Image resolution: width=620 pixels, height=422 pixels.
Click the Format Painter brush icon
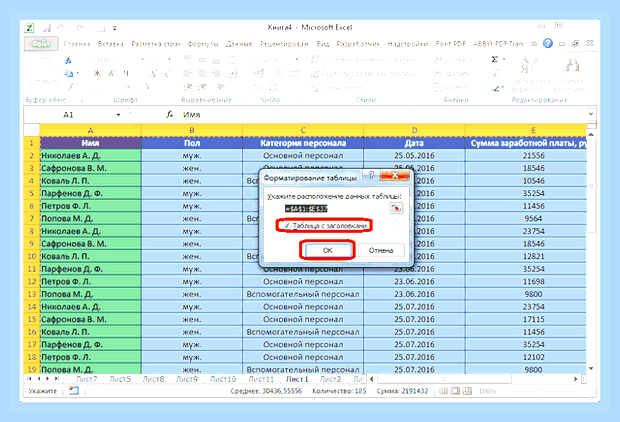70,86
